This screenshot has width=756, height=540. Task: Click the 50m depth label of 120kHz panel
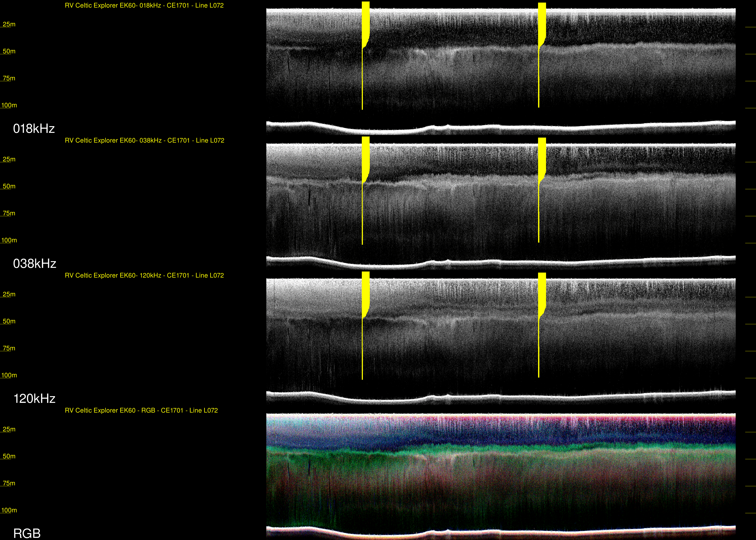tap(9, 322)
